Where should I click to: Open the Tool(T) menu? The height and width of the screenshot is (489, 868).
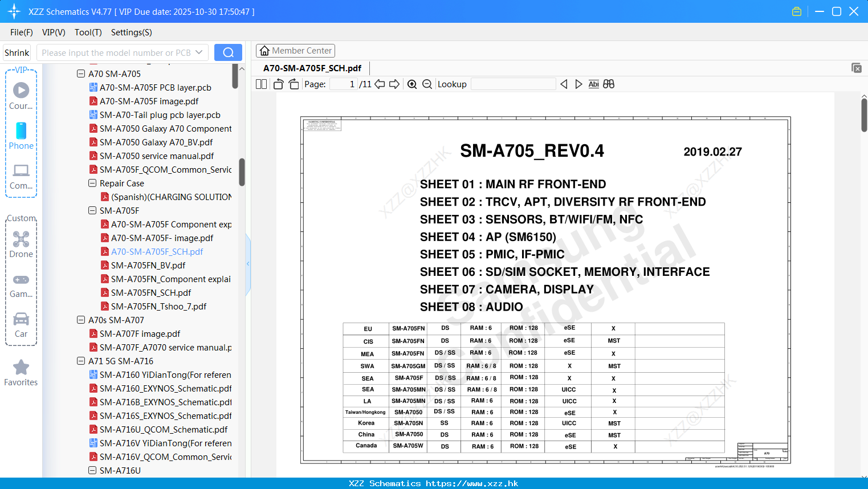click(x=88, y=32)
